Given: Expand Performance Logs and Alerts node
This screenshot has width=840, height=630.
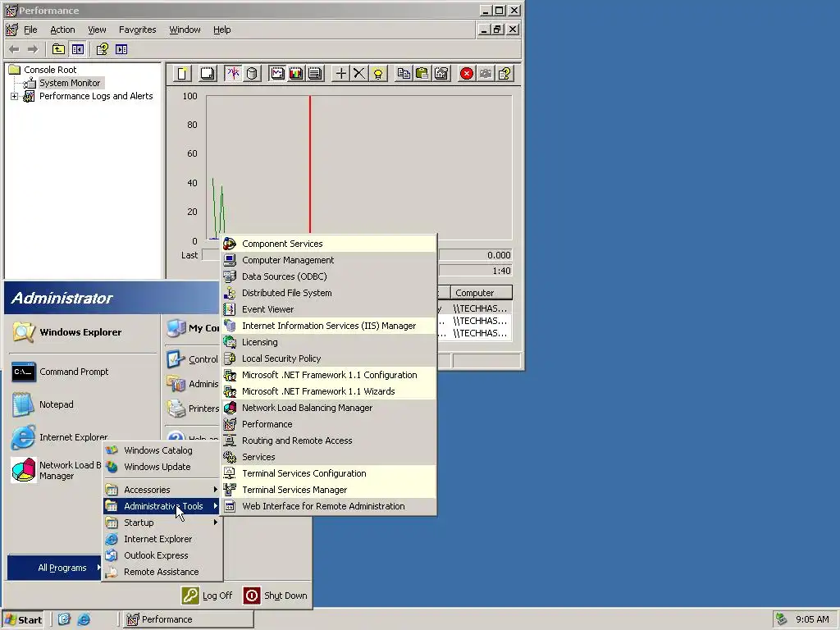Looking at the screenshot, I should point(15,97).
